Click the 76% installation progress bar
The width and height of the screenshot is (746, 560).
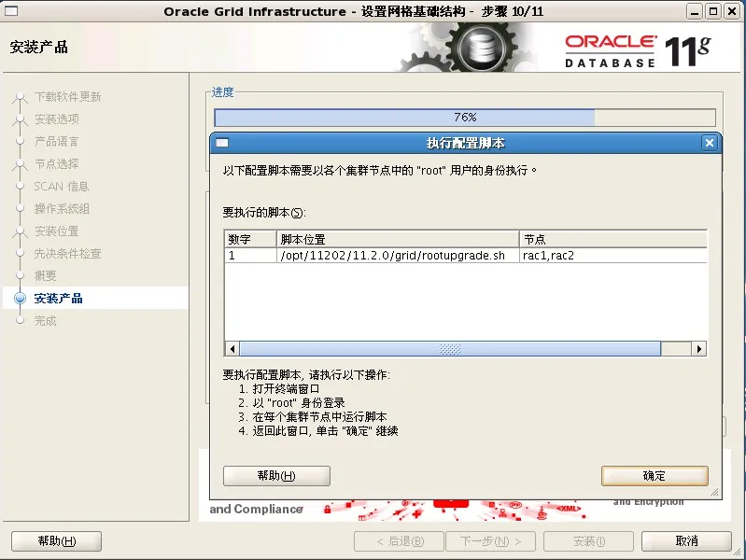(x=465, y=117)
